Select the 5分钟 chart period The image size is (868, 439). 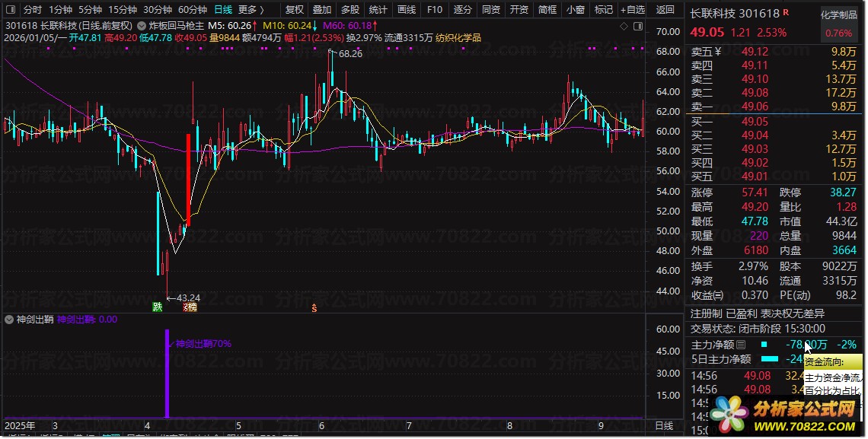pos(89,10)
